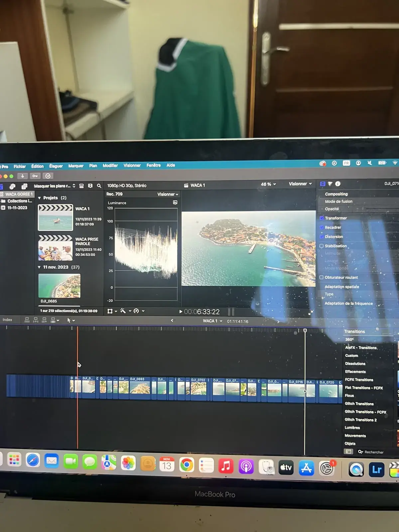Open the Marquer menu
The image size is (399, 532).
tap(76, 166)
